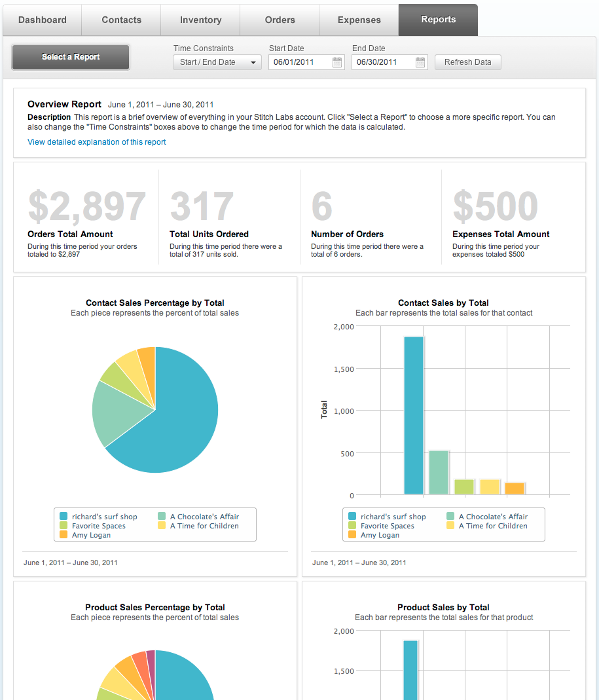
Task: Open the Dashboard tab
Action: pyautogui.click(x=43, y=20)
